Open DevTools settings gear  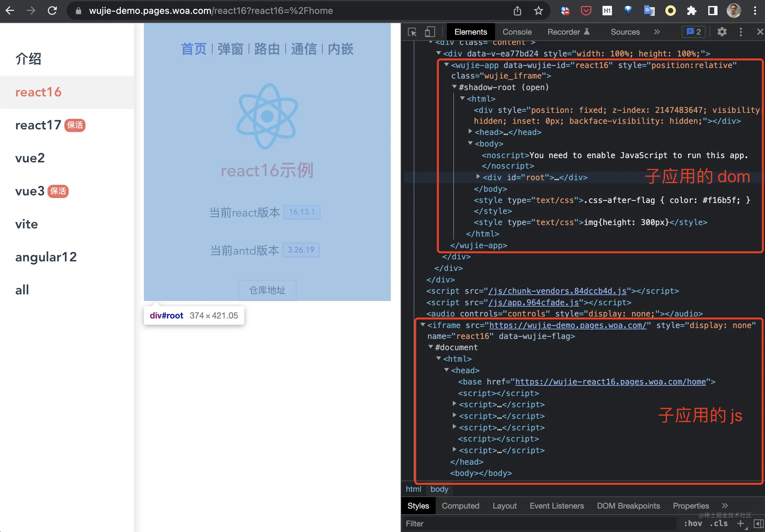pyautogui.click(x=722, y=32)
